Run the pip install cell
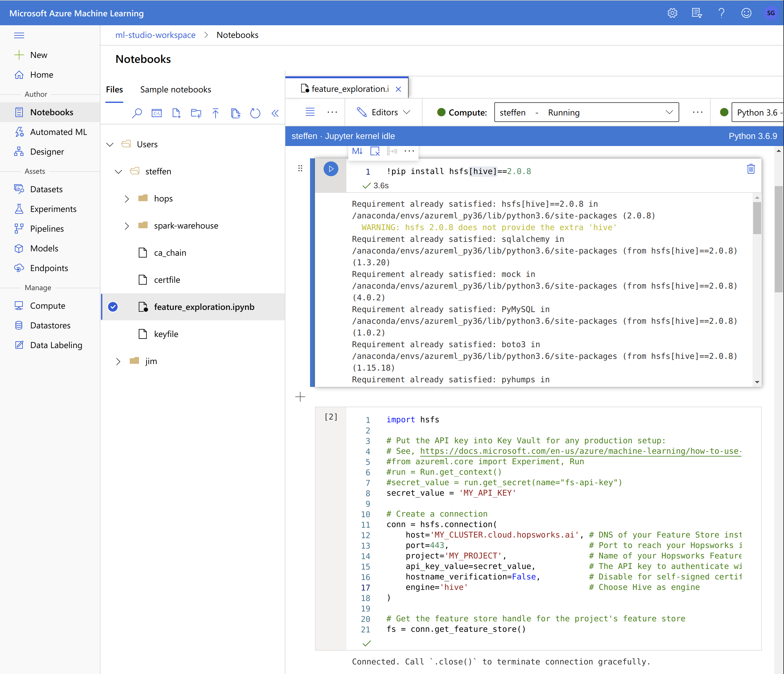The image size is (784, 674). pos(331,169)
